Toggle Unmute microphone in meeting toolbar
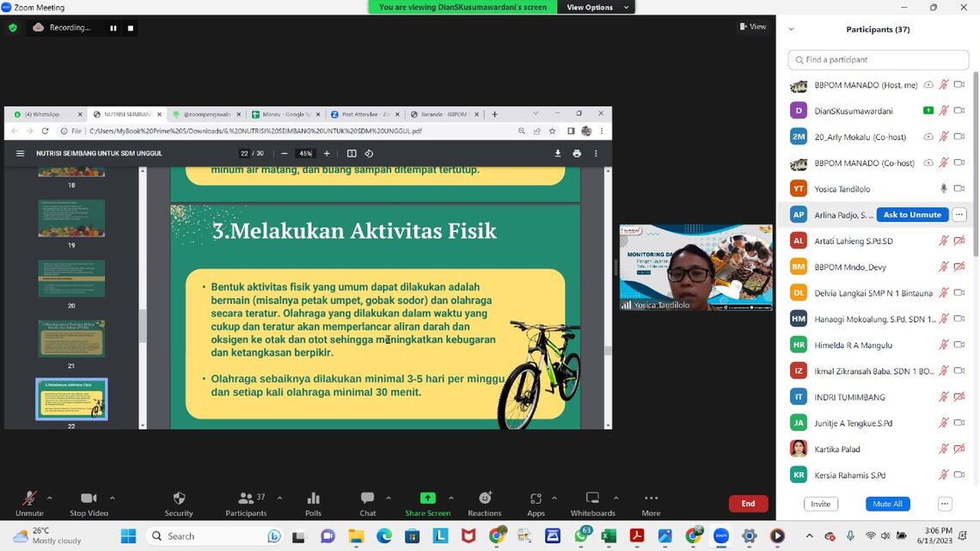The height and width of the screenshot is (551, 980). [x=29, y=499]
